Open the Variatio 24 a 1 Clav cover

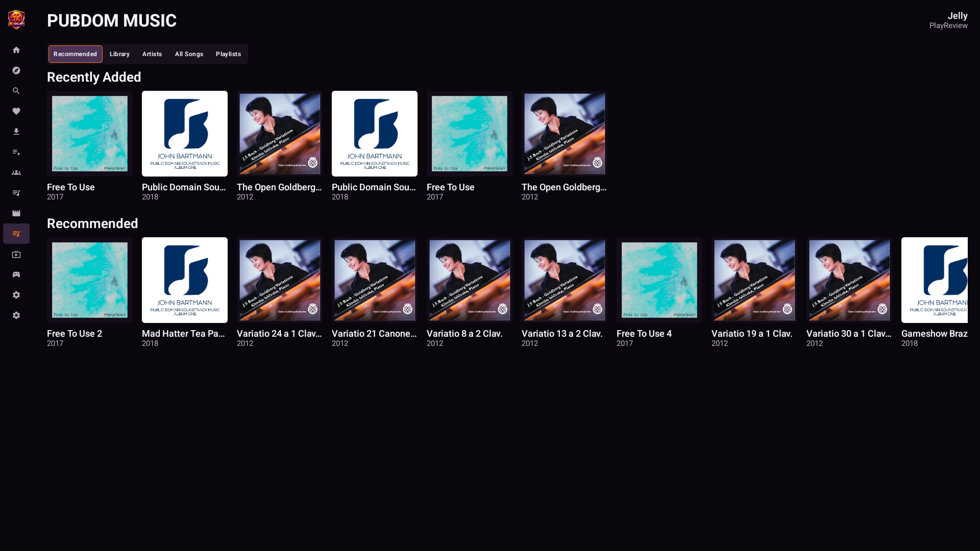[280, 280]
